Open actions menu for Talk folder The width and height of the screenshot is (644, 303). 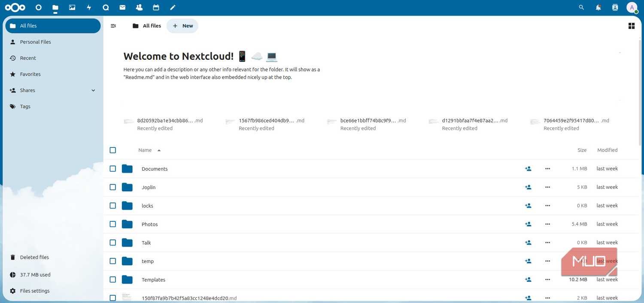(x=547, y=243)
